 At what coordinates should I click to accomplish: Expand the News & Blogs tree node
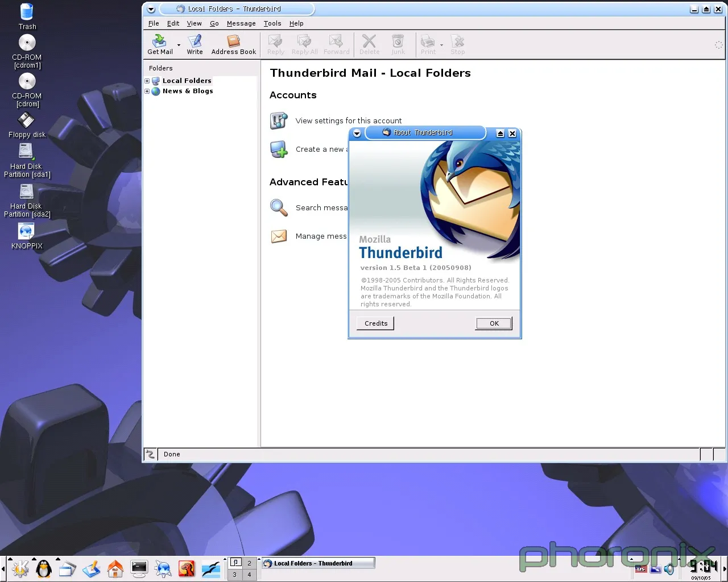click(147, 92)
